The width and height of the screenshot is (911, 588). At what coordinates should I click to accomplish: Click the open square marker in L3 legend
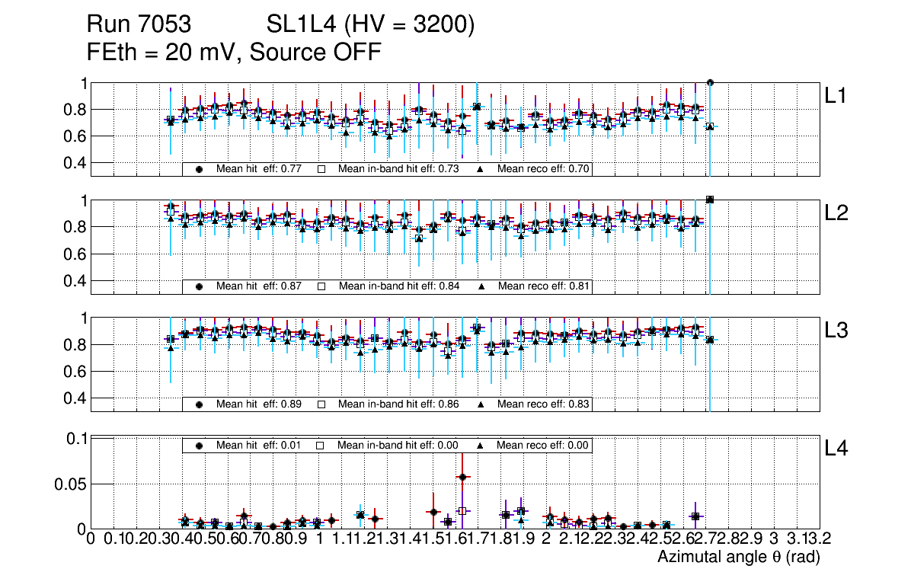click(321, 404)
